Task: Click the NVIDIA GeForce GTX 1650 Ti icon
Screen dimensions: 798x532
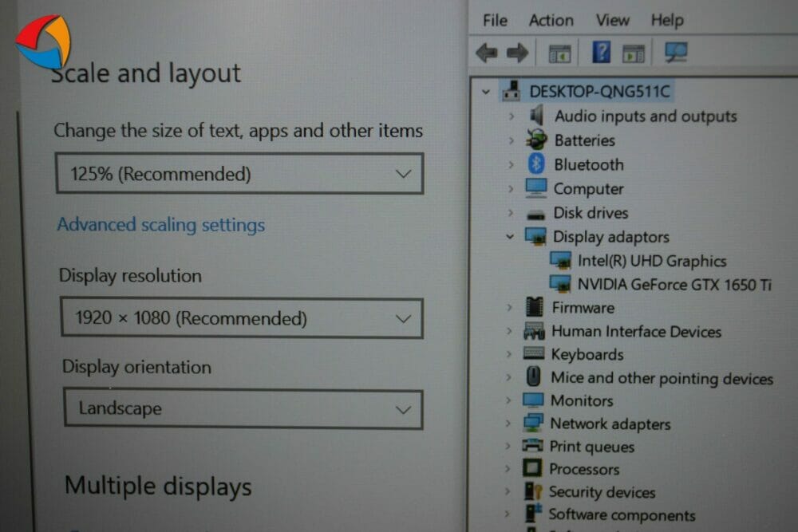Action: point(560,284)
